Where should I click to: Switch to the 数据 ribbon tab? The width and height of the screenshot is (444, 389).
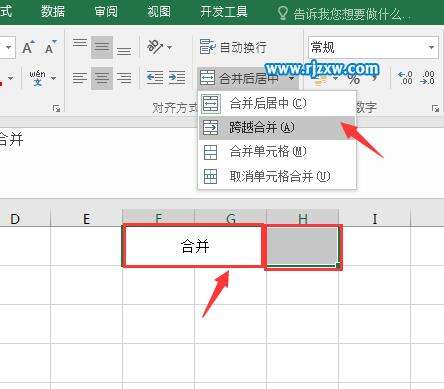tap(53, 12)
